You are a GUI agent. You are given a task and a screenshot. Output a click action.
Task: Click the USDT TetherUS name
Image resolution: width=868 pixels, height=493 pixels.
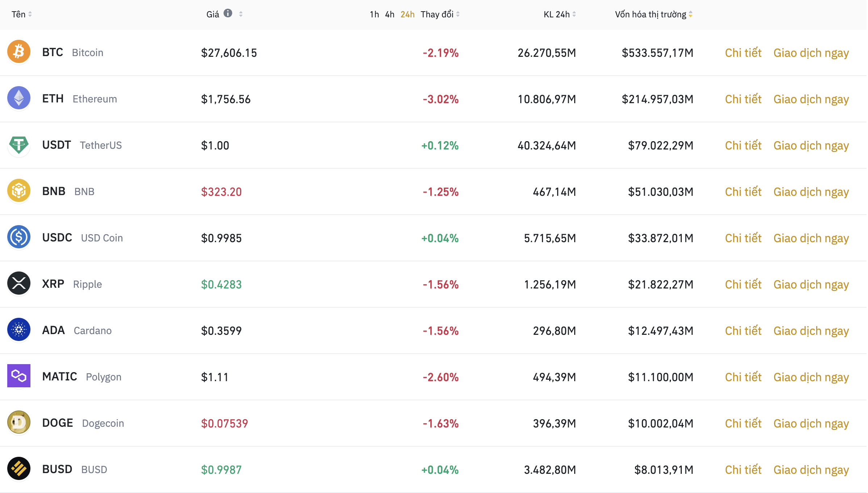point(82,145)
